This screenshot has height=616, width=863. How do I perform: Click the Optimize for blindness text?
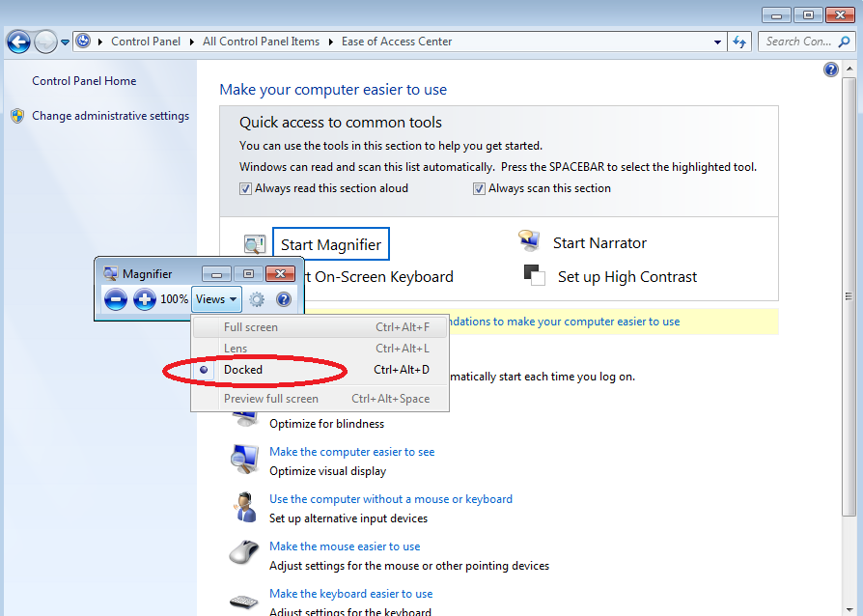coord(327,424)
